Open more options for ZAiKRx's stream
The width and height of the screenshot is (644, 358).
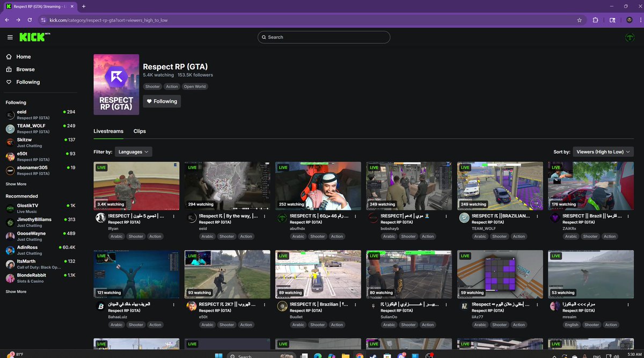click(x=628, y=216)
